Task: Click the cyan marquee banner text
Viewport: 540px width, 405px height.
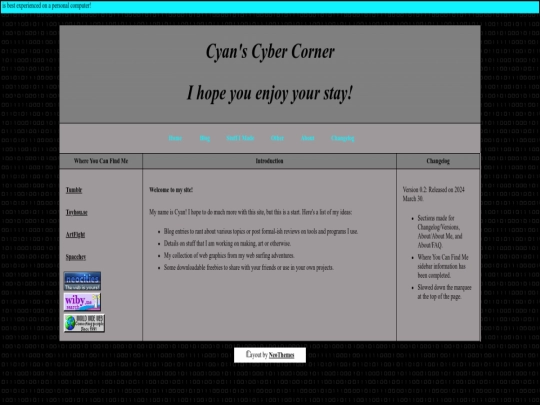Action: (46, 6)
